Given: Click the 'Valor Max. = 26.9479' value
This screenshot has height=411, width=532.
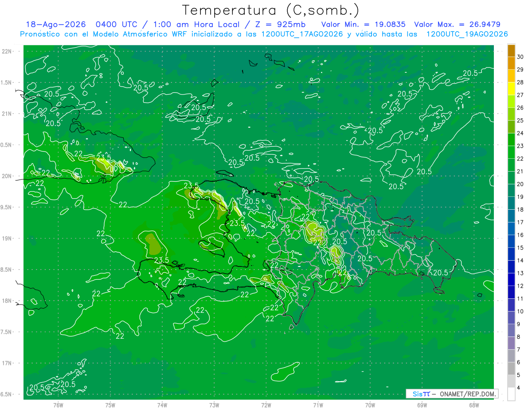Looking at the screenshot, I should [x=457, y=24].
